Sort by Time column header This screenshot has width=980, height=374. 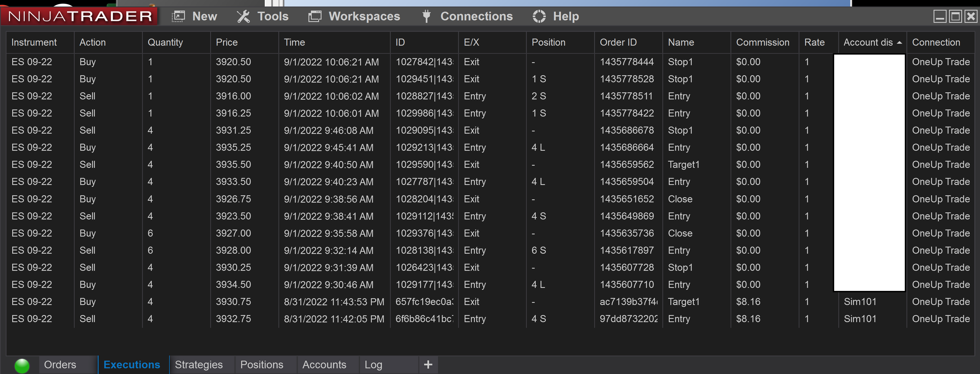(x=334, y=42)
